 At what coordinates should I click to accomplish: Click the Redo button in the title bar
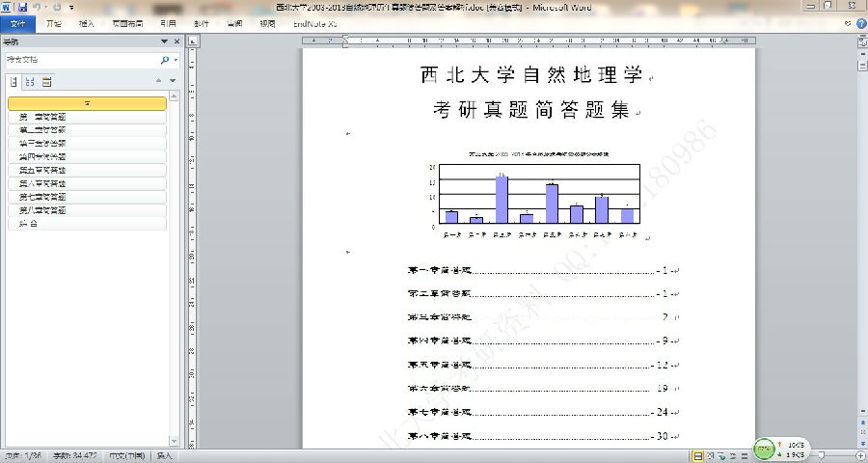(x=57, y=7)
